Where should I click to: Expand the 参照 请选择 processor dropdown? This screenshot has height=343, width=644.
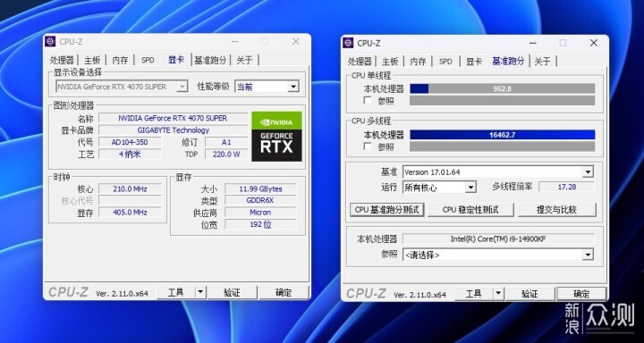[x=589, y=255]
